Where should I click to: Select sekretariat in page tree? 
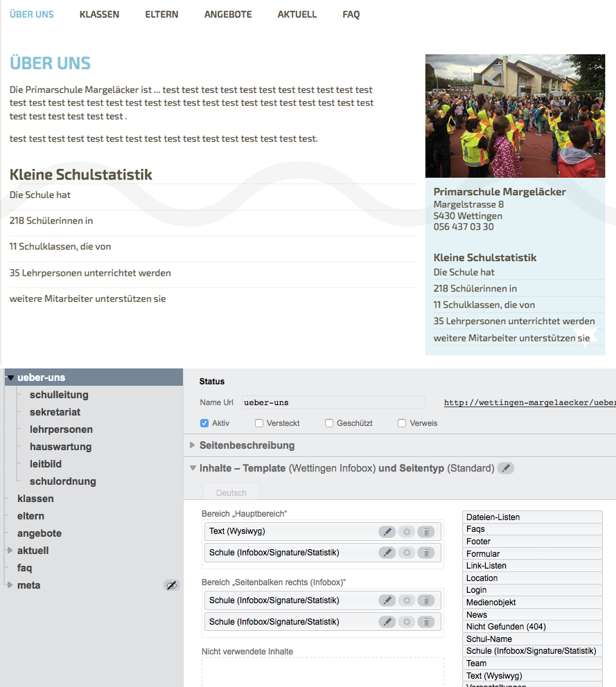click(55, 412)
